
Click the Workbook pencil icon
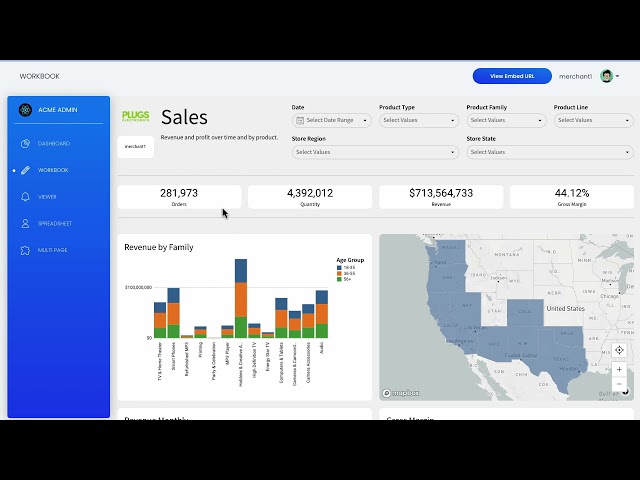pyautogui.click(x=25, y=170)
